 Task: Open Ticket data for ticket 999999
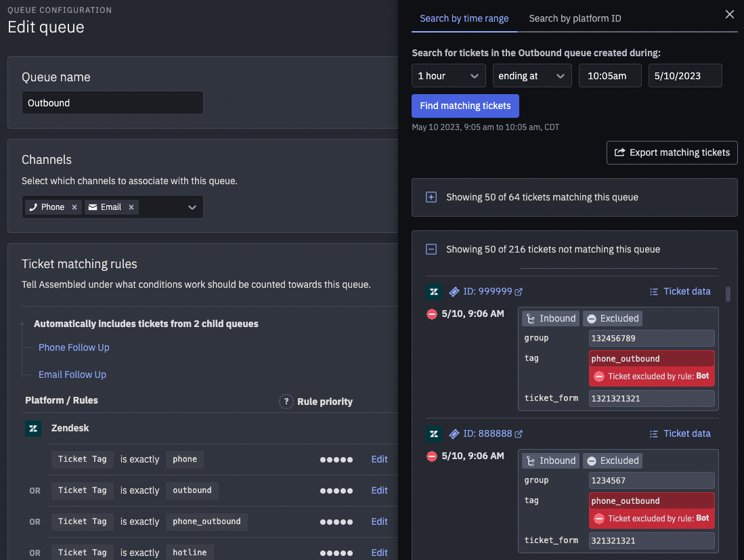(680, 291)
